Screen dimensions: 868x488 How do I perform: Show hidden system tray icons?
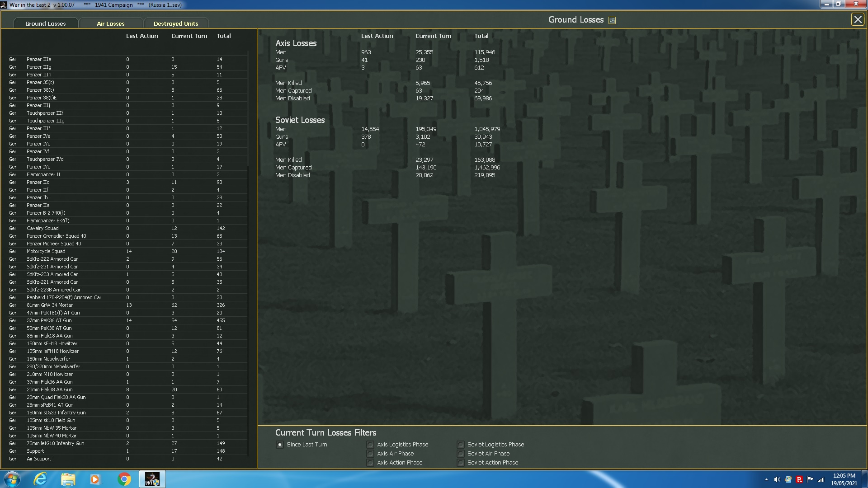766,479
